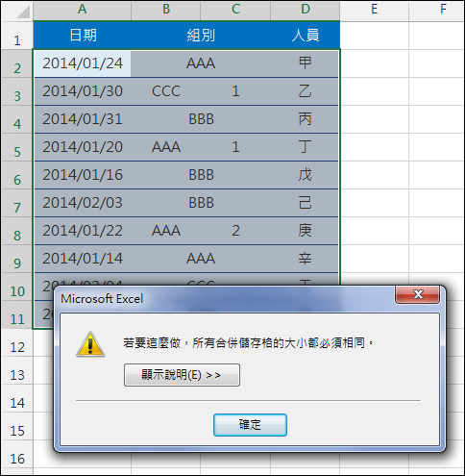Click the merged-cell size warning message

pos(248,343)
